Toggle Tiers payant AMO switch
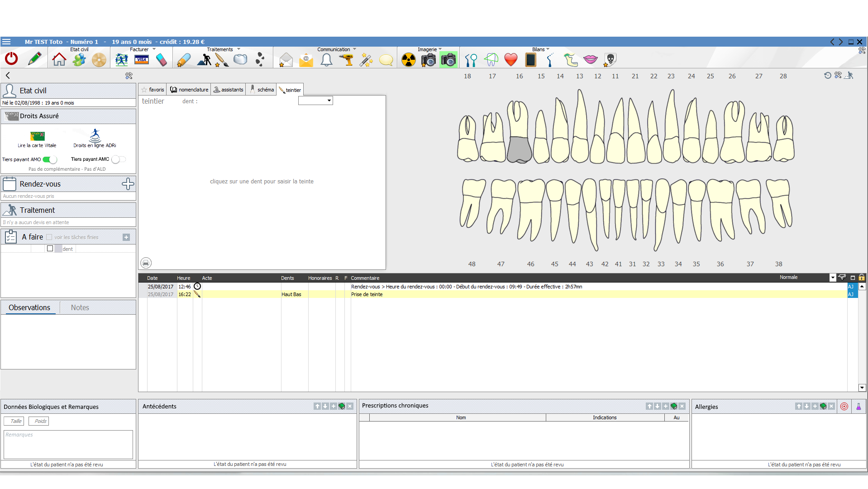 50,159
